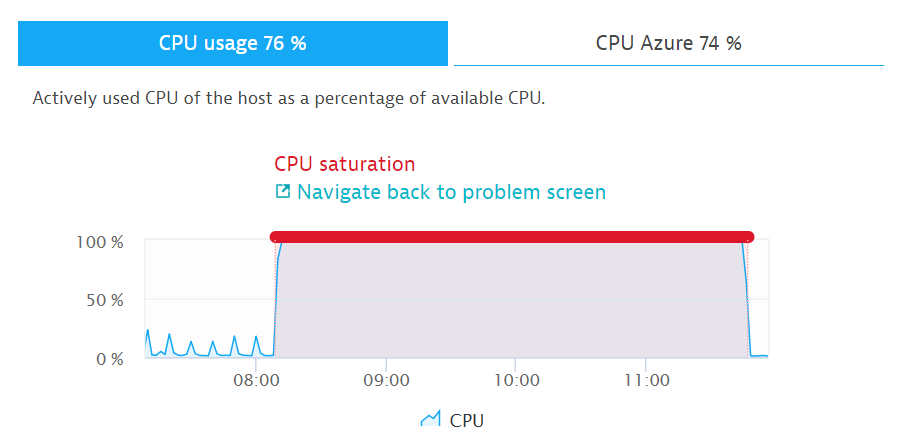Click the shaded saturated area of the CPU chart

(512, 300)
